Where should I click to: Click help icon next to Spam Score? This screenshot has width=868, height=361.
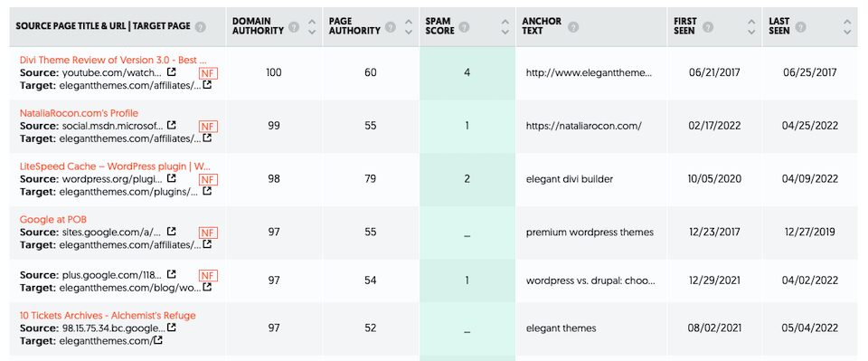464,26
